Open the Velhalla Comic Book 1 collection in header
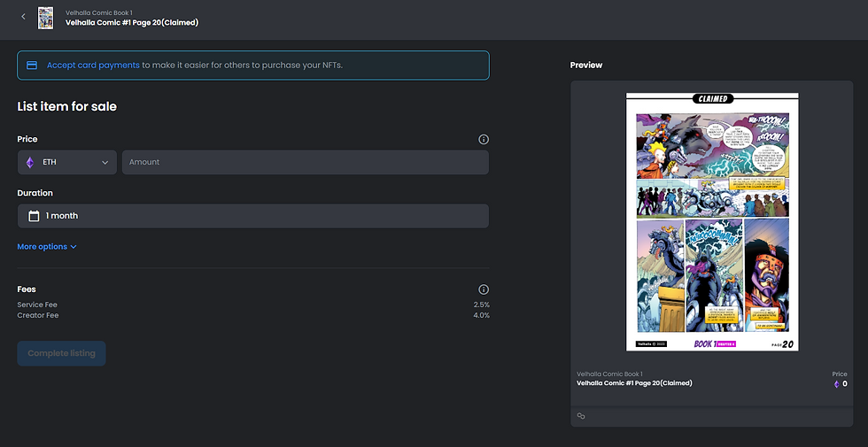The image size is (868, 447). point(98,12)
